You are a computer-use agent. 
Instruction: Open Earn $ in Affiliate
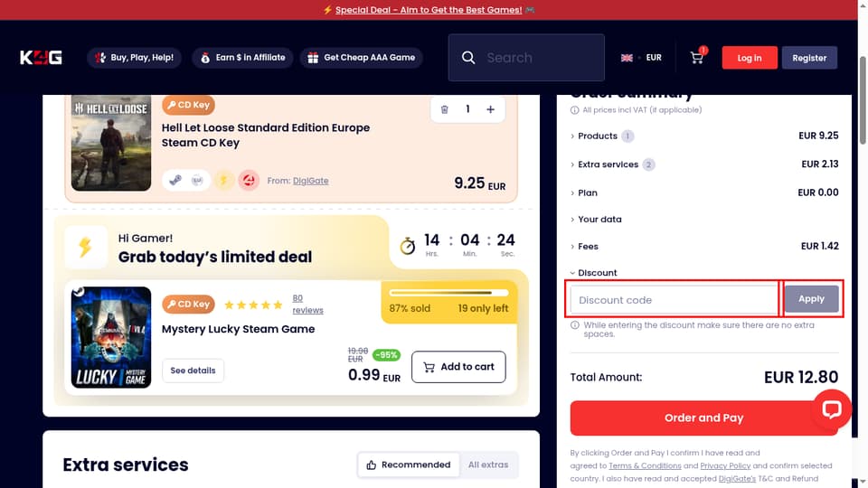click(242, 58)
